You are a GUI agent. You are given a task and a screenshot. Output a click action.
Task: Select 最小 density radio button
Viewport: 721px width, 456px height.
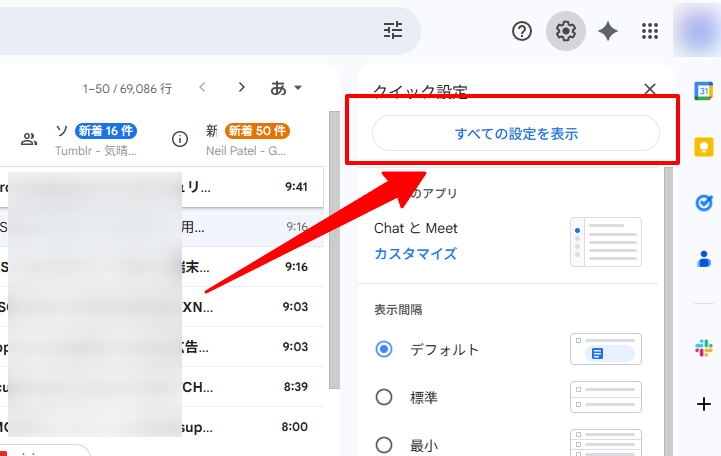coord(384,445)
